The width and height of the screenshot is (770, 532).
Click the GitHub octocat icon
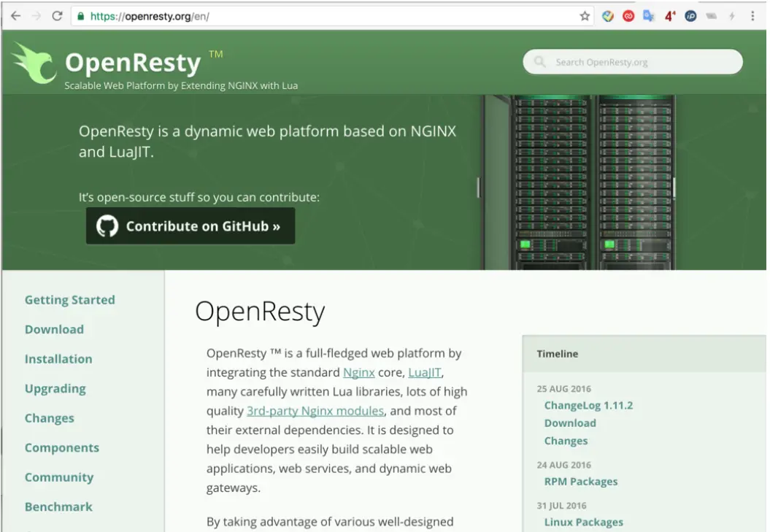107,226
